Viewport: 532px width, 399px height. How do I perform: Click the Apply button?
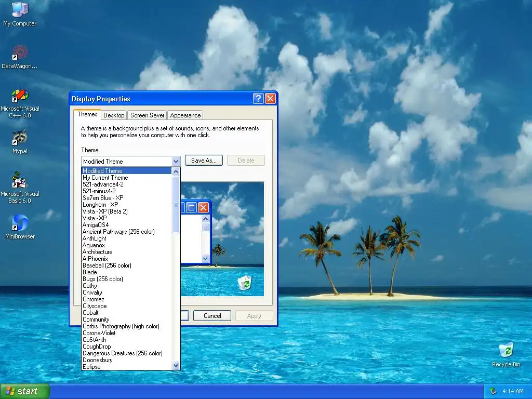tap(254, 315)
